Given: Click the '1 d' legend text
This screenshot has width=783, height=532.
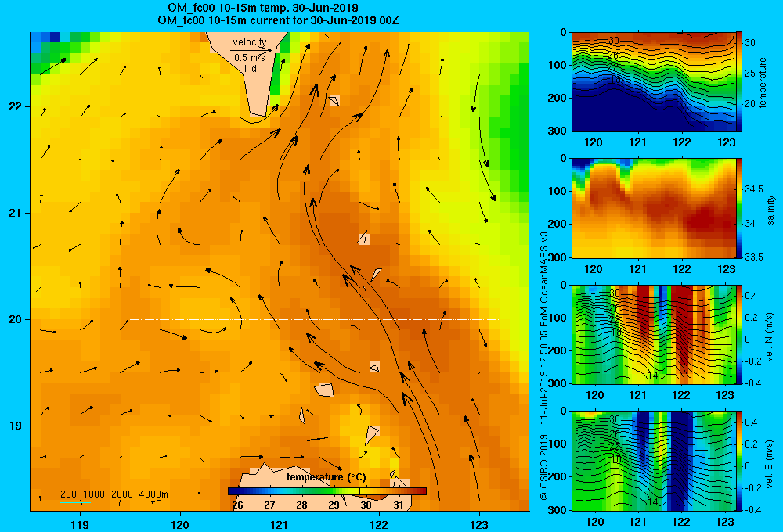Looking at the screenshot, I should [x=250, y=69].
